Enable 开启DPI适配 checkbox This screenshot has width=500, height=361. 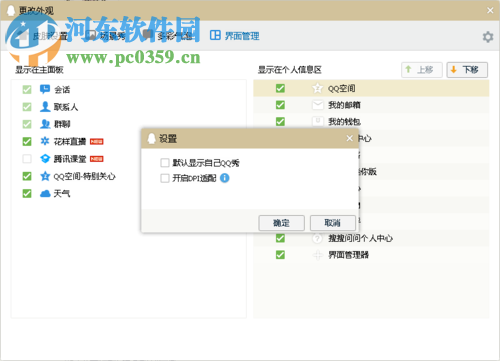[165, 178]
